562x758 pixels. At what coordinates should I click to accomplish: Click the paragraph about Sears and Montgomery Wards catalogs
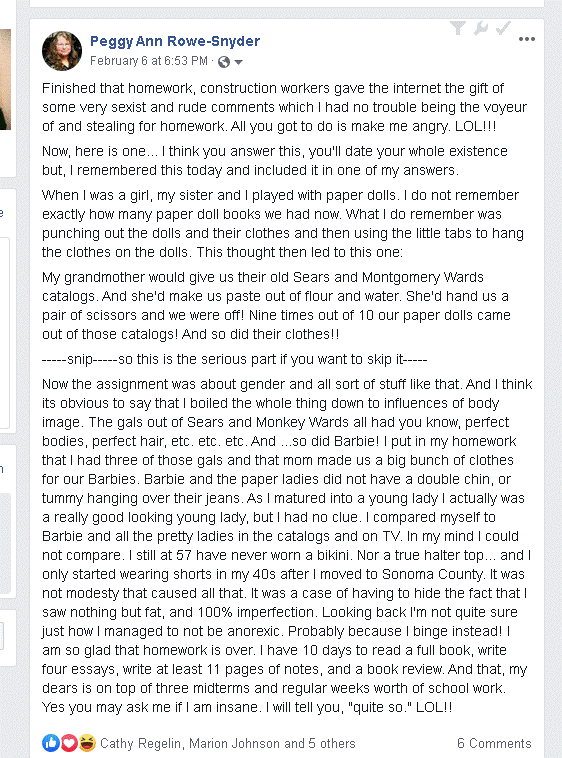[276, 306]
